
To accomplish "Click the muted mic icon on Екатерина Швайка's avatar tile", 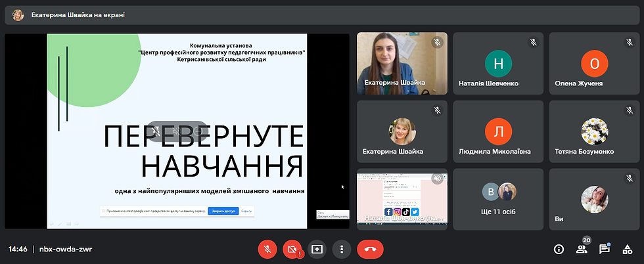I will coord(437,110).
